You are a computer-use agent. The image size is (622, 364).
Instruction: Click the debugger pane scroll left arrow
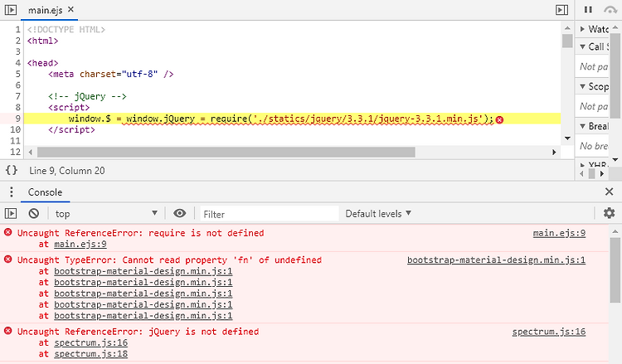[x=581, y=173]
